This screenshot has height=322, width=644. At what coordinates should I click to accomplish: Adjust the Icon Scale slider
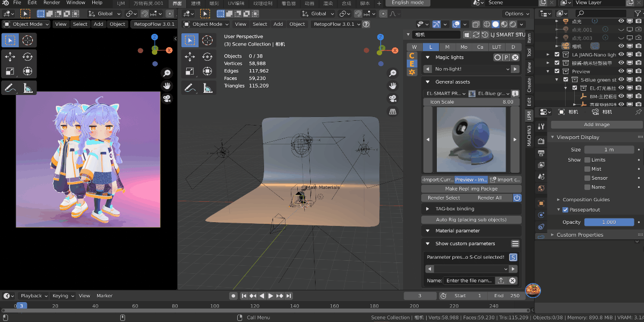coord(471,102)
